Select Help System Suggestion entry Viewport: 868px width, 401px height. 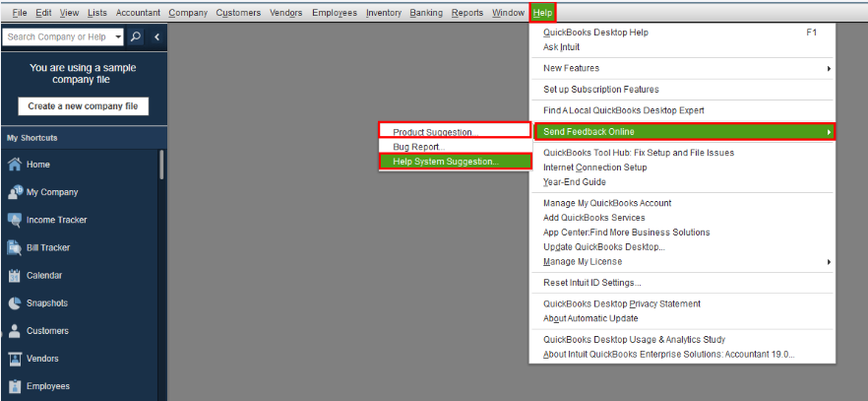(455, 162)
